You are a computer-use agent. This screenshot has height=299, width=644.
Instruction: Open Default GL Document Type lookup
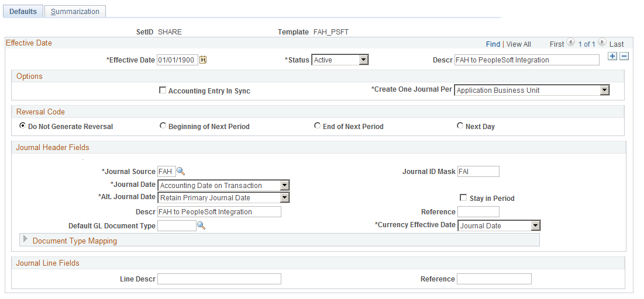(201, 225)
